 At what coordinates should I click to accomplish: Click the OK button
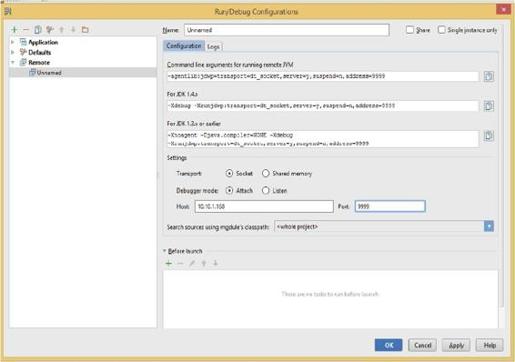(x=388, y=345)
